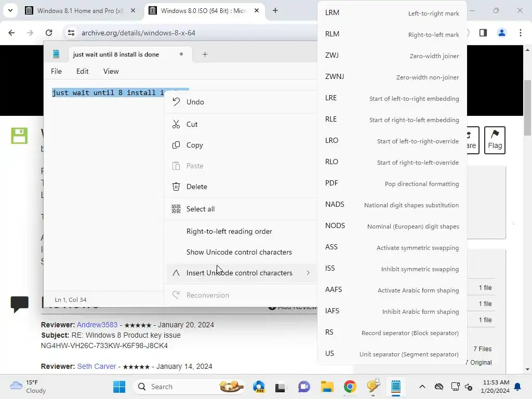Insert NADS National digit shapes substitution
Viewport: 532px width, 399px height.
click(392, 205)
